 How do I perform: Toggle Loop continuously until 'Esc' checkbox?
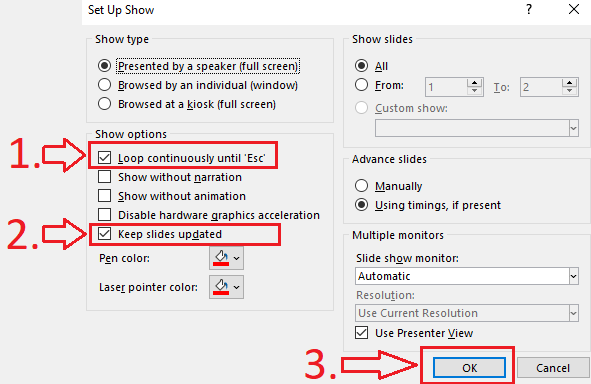(104, 158)
